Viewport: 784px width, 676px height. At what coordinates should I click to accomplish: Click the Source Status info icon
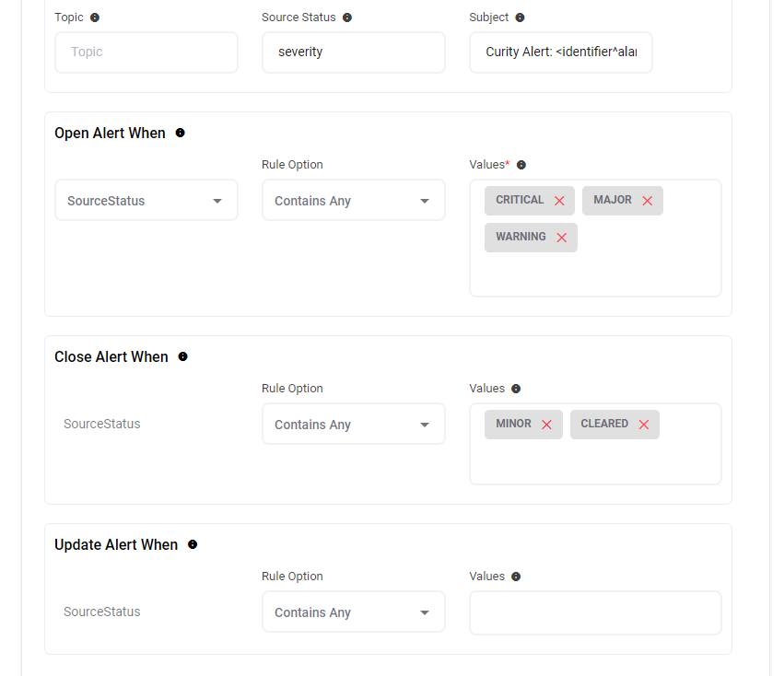347,17
